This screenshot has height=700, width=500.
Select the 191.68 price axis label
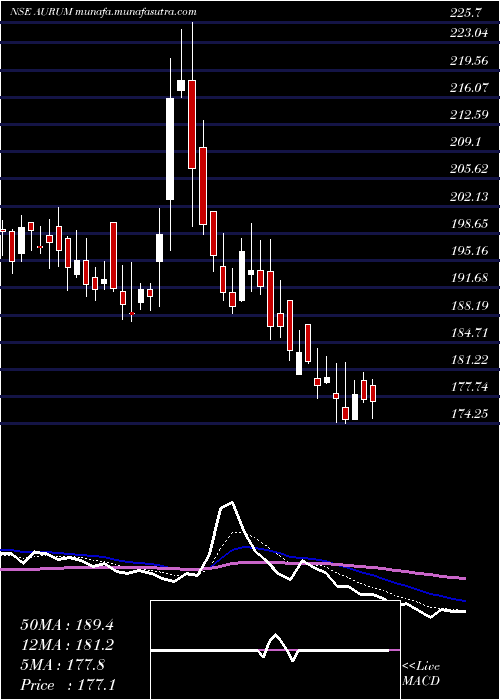(x=469, y=278)
